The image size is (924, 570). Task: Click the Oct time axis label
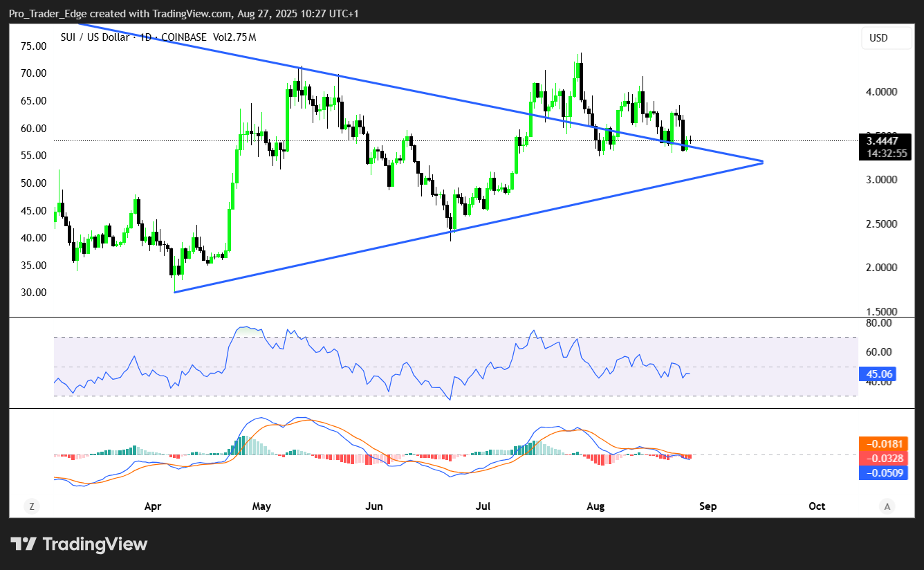coord(817,506)
